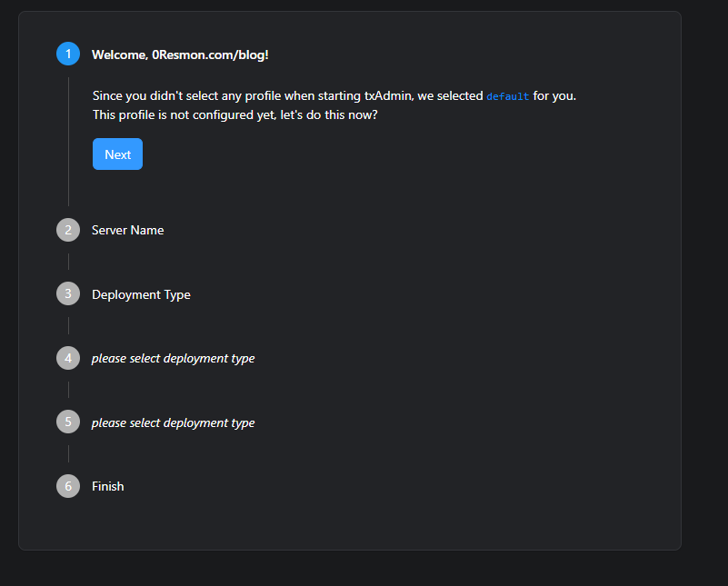Select the Finish step label
This screenshot has width=728, height=586.
[x=107, y=486]
